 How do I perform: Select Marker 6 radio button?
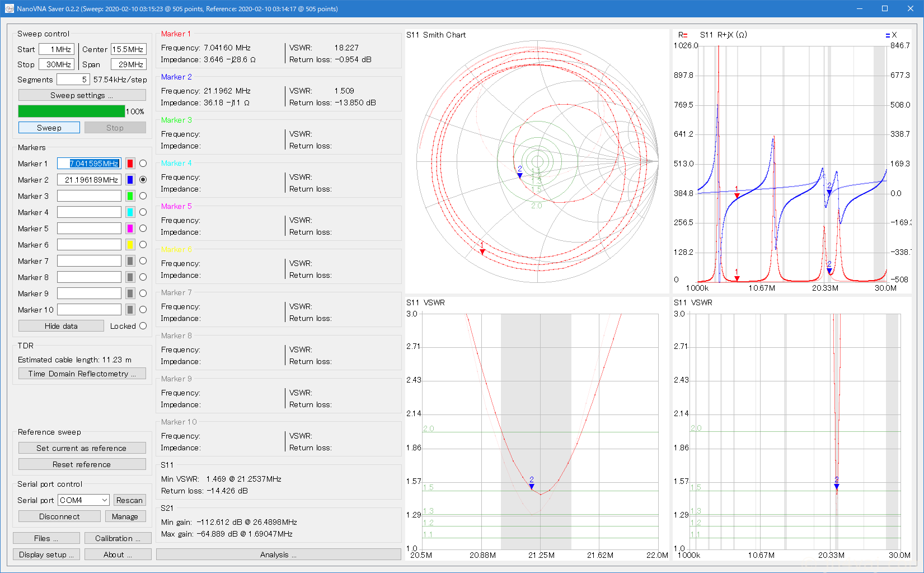click(x=143, y=245)
